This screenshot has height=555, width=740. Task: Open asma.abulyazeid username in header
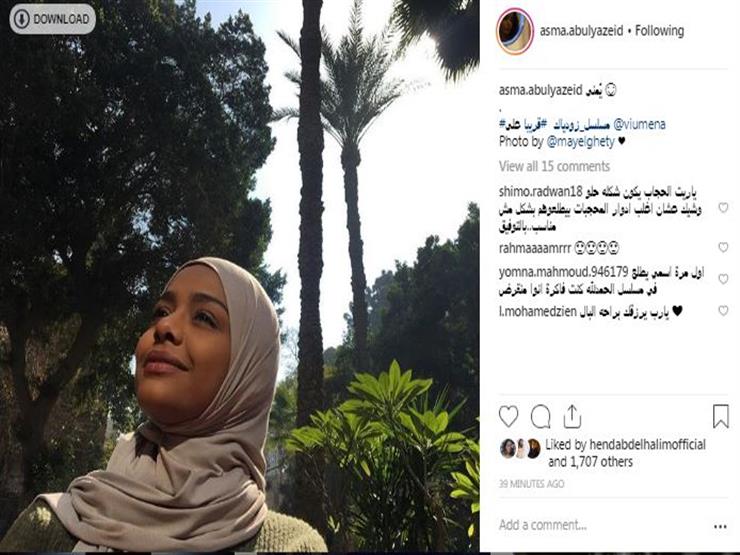tap(581, 31)
